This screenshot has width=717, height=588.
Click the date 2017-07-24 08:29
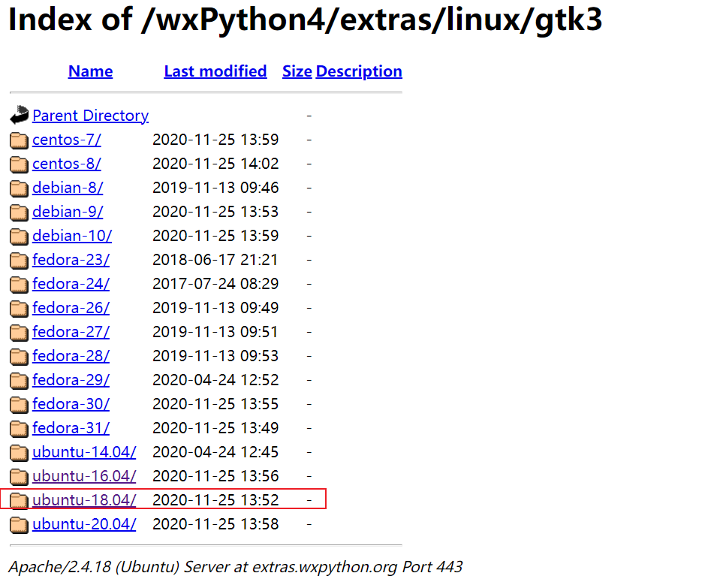pyautogui.click(x=215, y=283)
